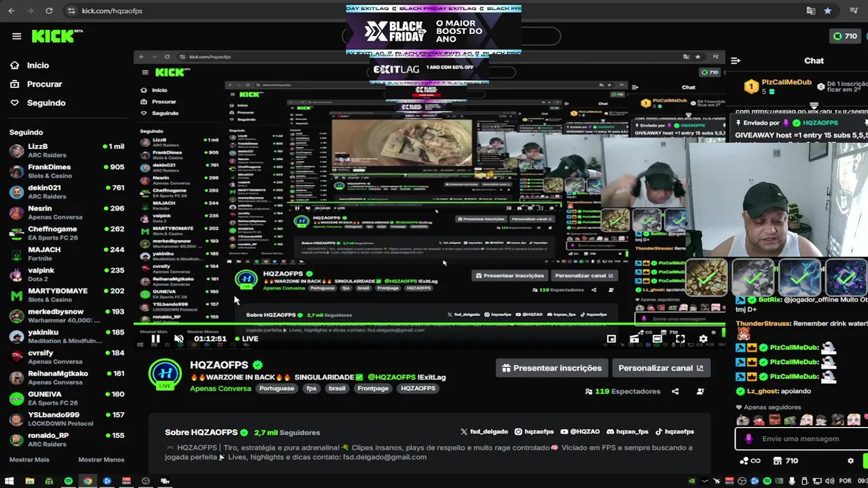Open FrankDimes channel in Seguindo list

(x=66, y=171)
